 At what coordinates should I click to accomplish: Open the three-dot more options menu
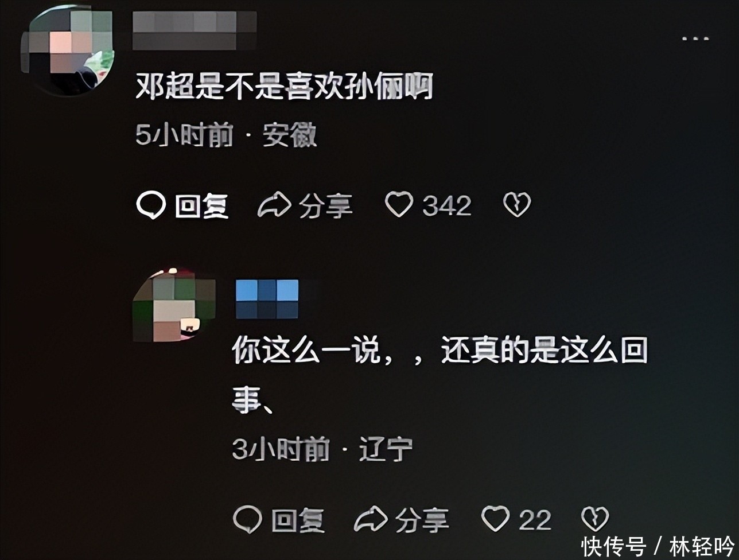click(695, 39)
